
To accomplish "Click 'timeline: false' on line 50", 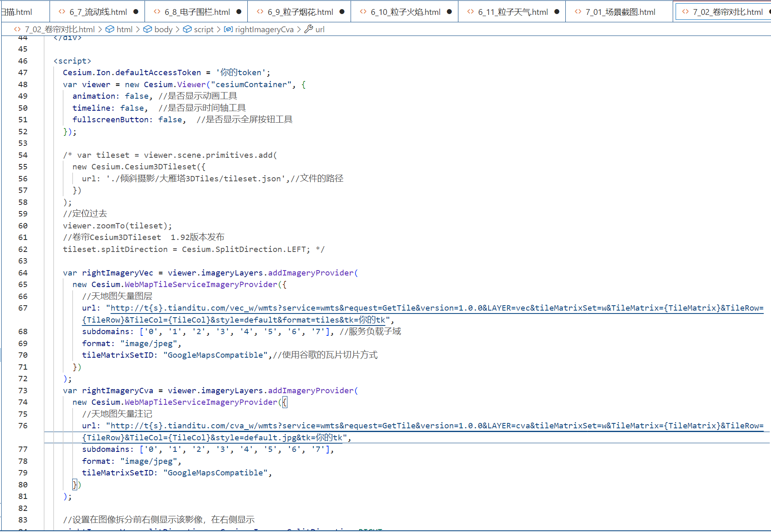I will click(x=108, y=108).
